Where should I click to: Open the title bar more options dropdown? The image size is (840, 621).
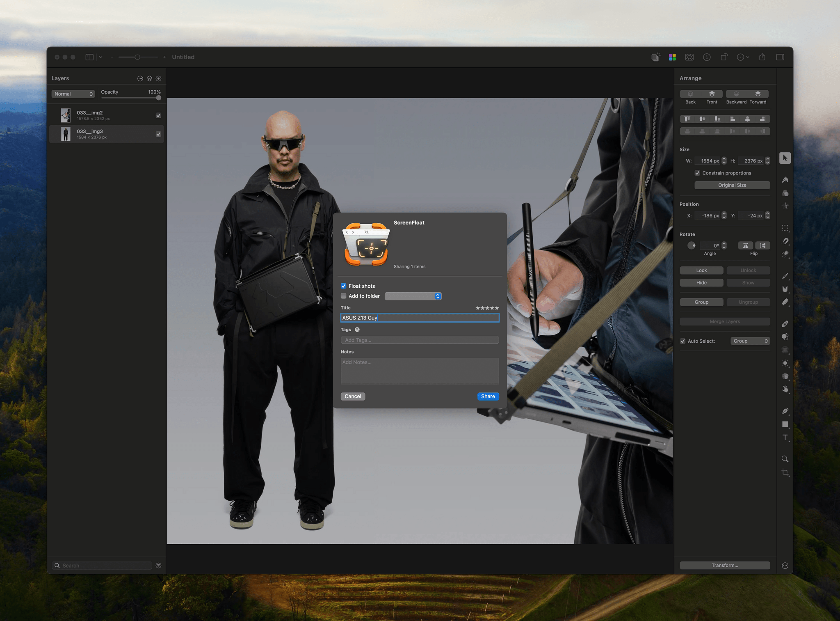pyautogui.click(x=743, y=57)
